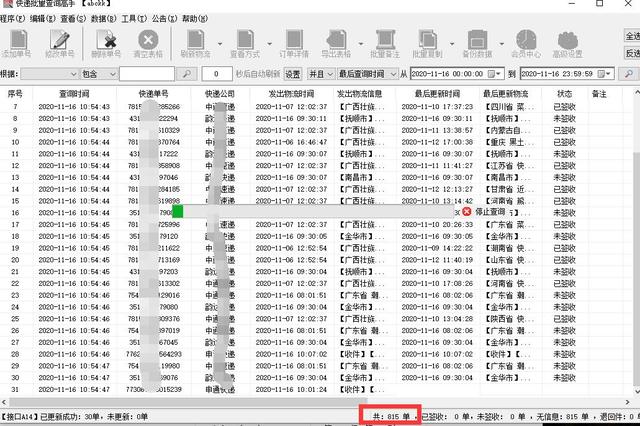The width and height of the screenshot is (640, 426).
Task: Open the 并且 logic dropdown
Action: click(320, 74)
